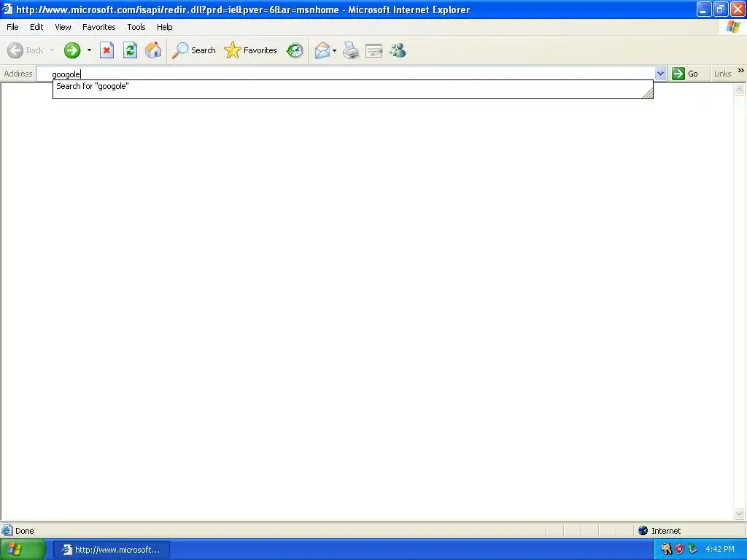Stop page loading with red X icon
Viewport: 747px width, 560px height.
(x=107, y=50)
